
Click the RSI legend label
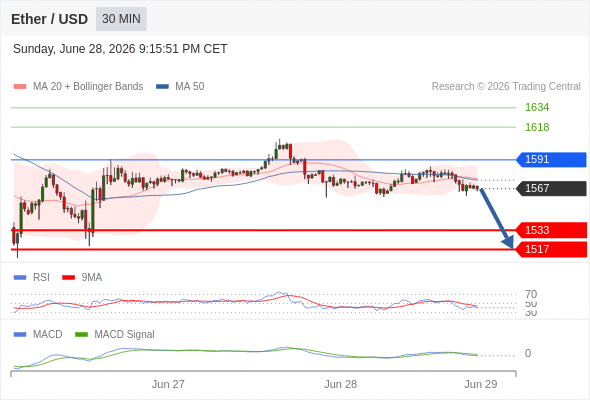(x=41, y=278)
